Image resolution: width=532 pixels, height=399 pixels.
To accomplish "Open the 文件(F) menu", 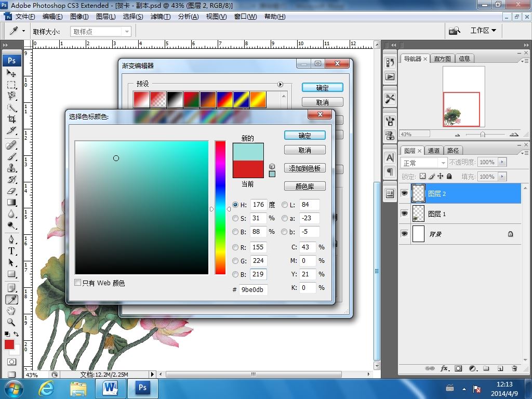I will (25, 17).
